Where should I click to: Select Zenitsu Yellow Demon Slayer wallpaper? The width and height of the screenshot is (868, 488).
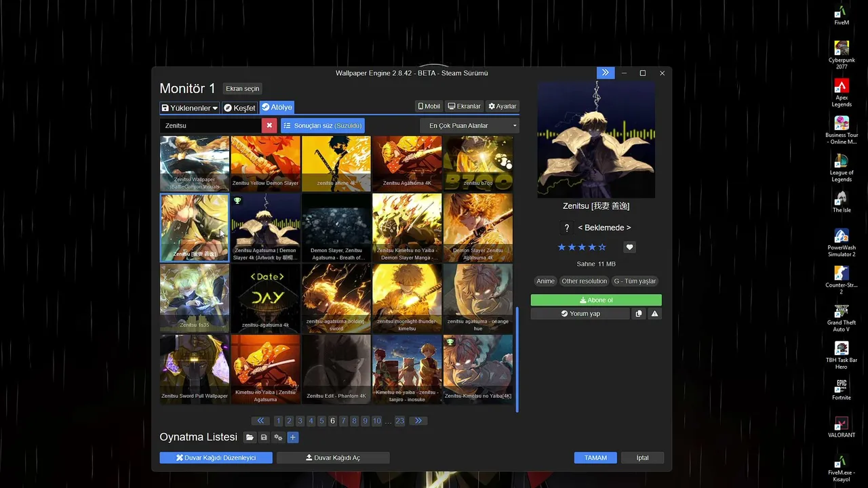pyautogui.click(x=265, y=163)
